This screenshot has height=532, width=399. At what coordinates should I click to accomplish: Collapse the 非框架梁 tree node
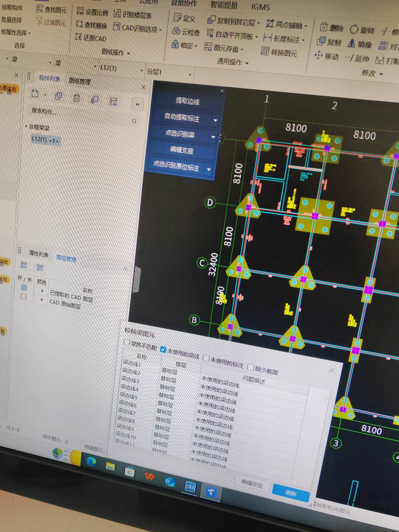click(x=26, y=126)
